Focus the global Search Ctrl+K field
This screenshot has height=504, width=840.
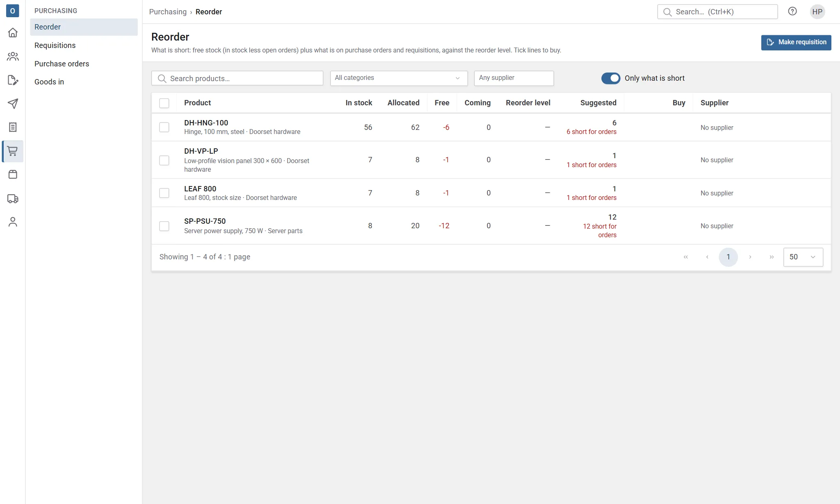[x=717, y=12]
